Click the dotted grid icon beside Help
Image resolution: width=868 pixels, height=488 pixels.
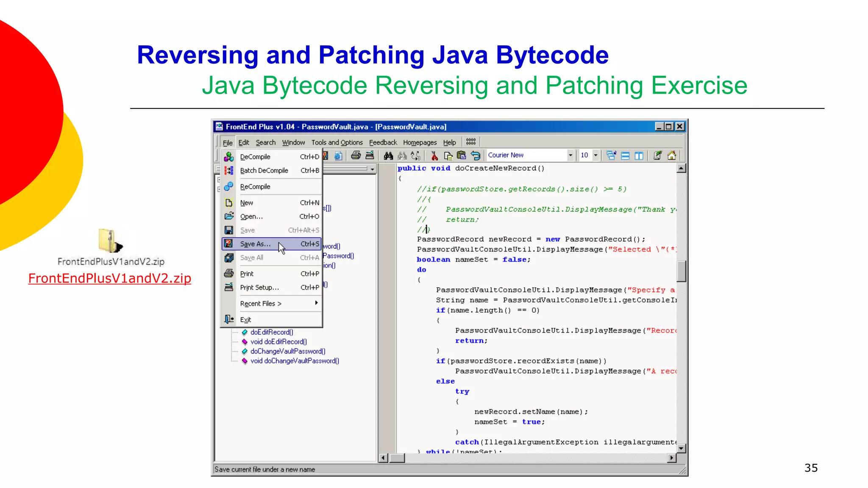tap(471, 141)
